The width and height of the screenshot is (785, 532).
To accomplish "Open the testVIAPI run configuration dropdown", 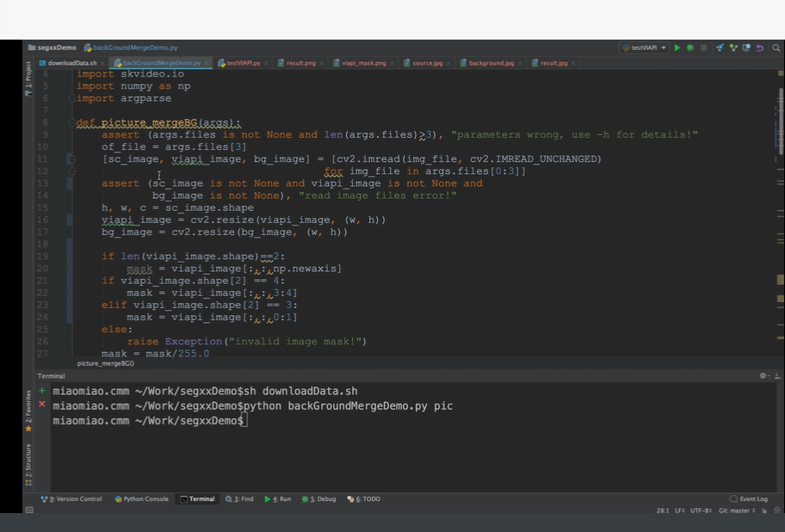I will coord(645,47).
